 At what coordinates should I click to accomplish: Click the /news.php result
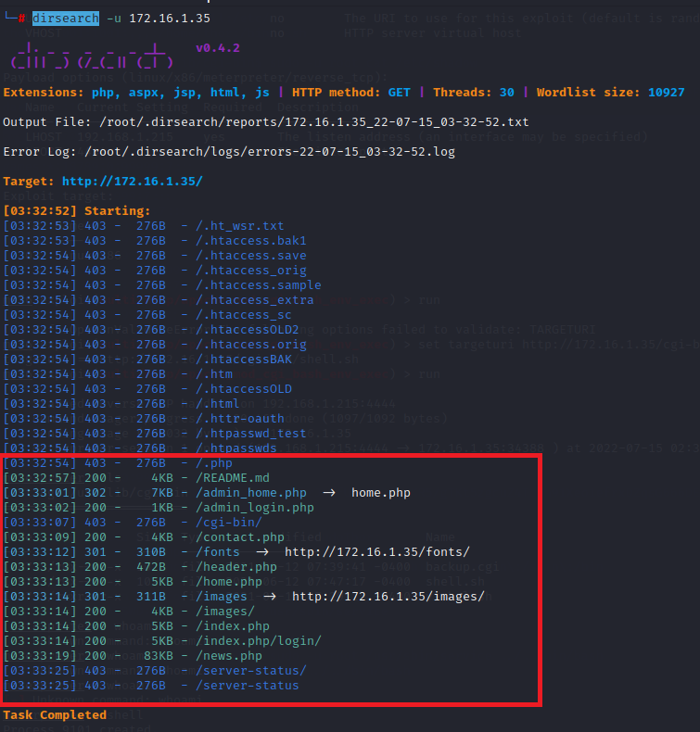pyautogui.click(x=229, y=656)
